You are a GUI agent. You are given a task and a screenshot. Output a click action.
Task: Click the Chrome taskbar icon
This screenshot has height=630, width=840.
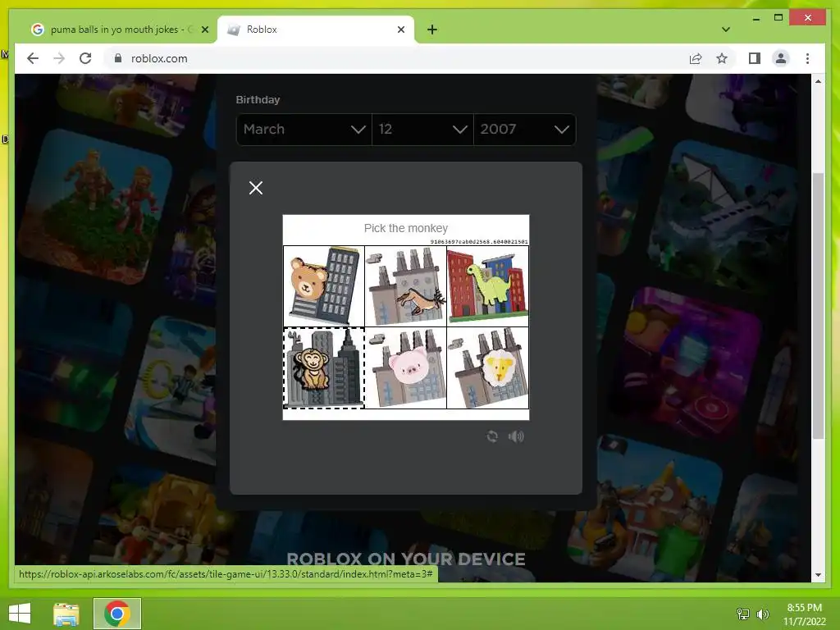117,614
